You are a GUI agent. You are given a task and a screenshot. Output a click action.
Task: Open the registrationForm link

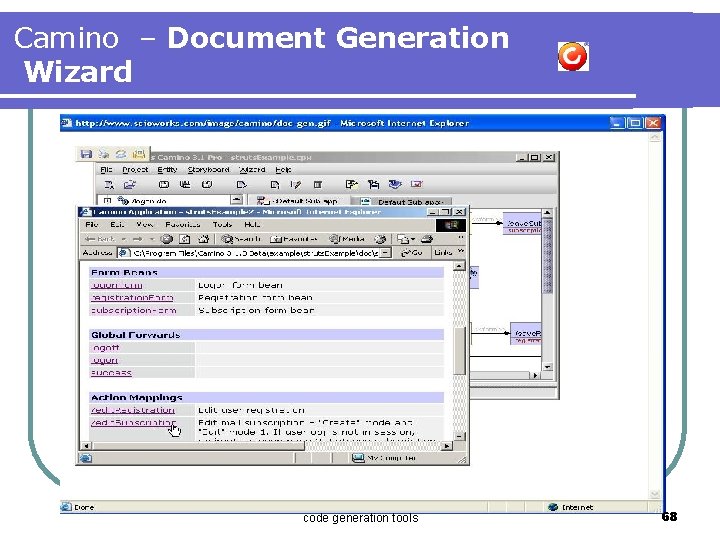132,298
